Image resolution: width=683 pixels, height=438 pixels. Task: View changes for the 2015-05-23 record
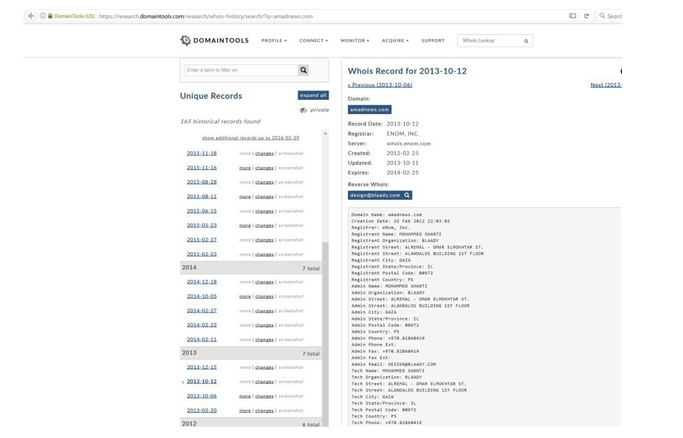click(264, 226)
